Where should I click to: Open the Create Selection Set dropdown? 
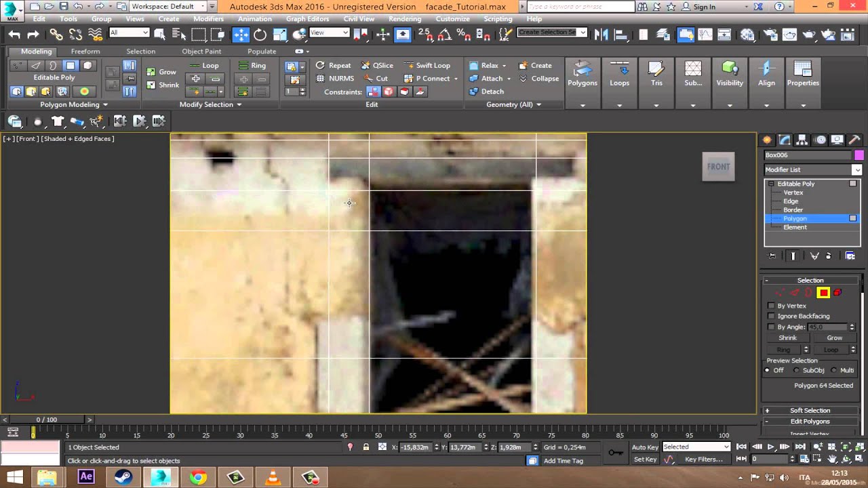(x=551, y=32)
